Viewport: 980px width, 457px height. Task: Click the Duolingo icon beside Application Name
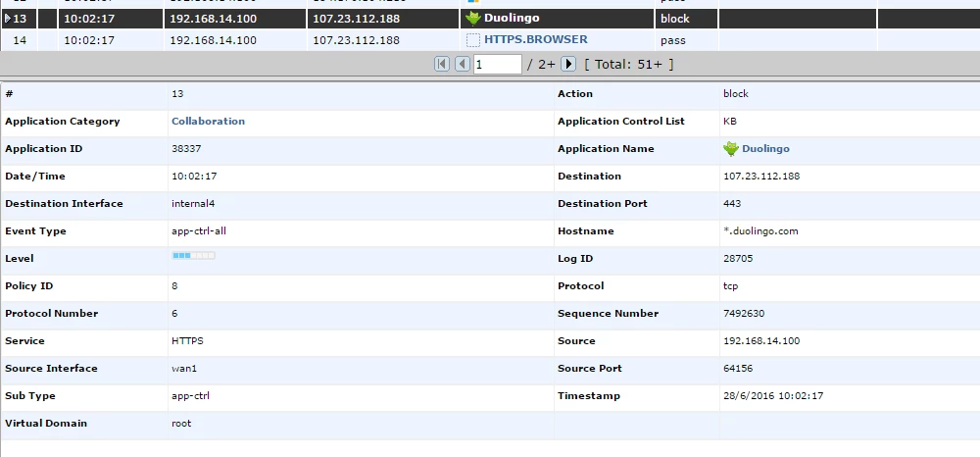point(731,149)
